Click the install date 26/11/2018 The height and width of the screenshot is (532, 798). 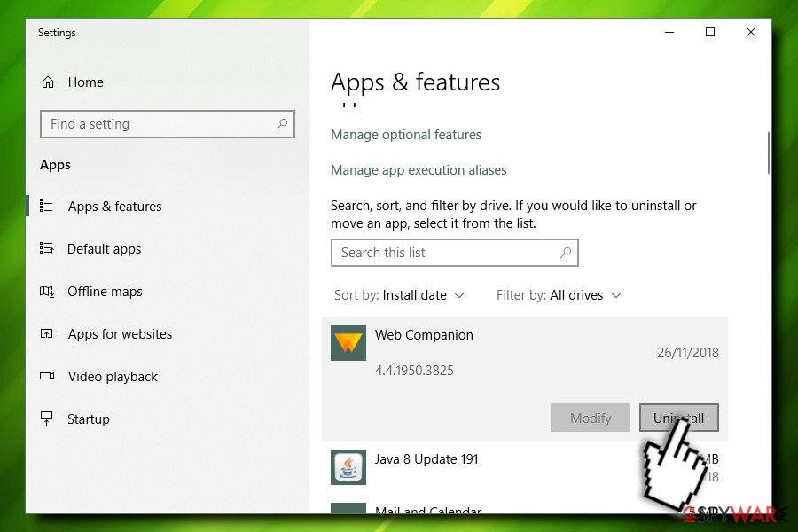687,352
